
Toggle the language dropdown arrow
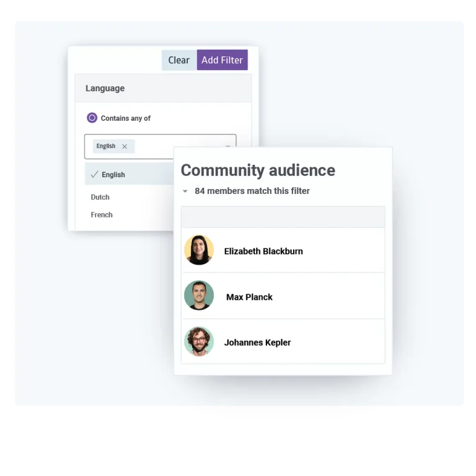[x=227, y=146]
